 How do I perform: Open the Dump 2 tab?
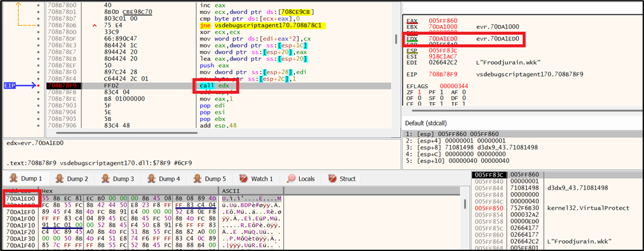tap(72, 179)
